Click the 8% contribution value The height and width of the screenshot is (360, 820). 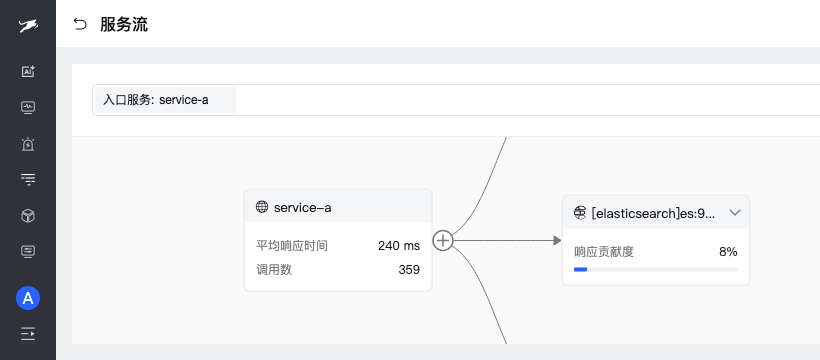(728, 252)
